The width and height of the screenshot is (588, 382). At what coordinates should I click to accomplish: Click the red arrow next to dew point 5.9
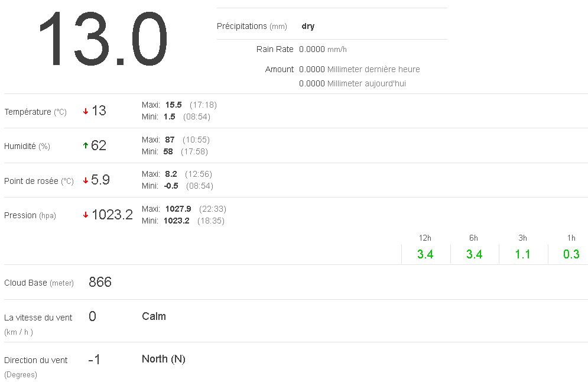point(86,180)
